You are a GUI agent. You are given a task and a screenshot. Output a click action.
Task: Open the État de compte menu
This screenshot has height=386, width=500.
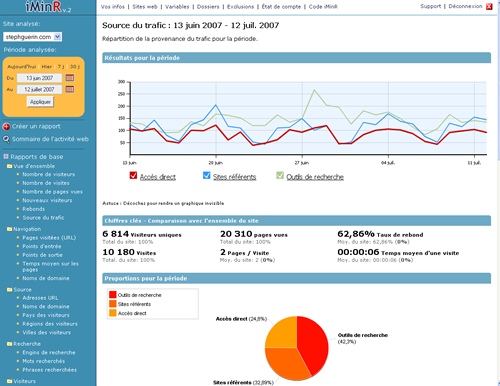[x=281, y=7]
